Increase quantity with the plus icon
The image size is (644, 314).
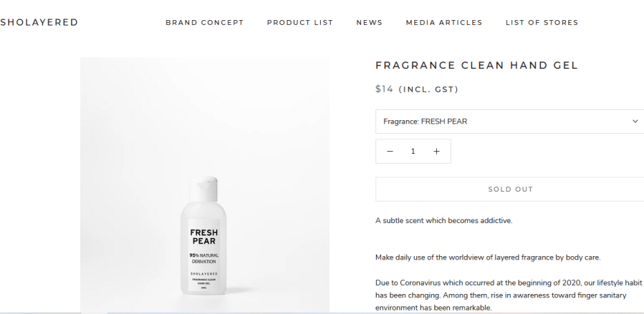pos(436,152)
